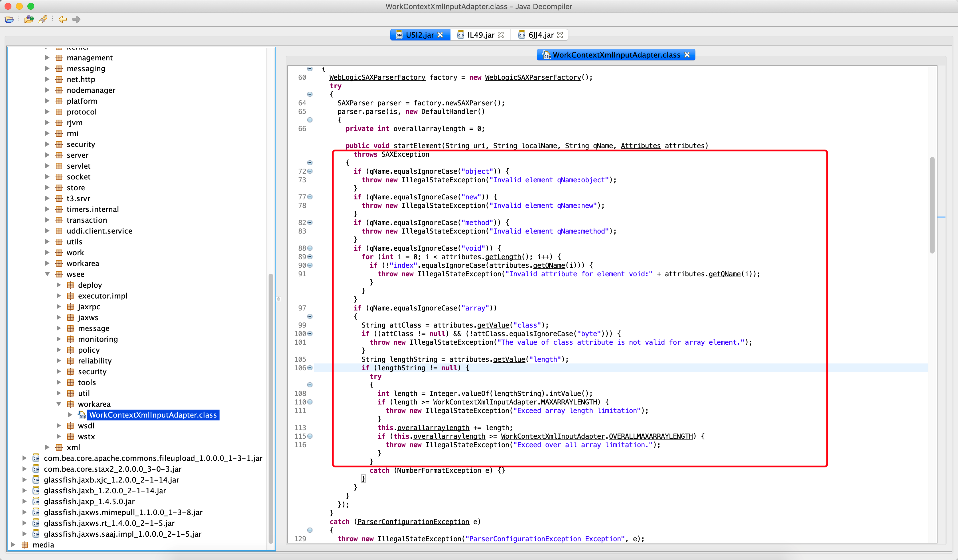This screenshot has height=560, width=958.
Task: Follow the WebLogicSAXParserFactory type link on line 60
Action: (377, 77)
